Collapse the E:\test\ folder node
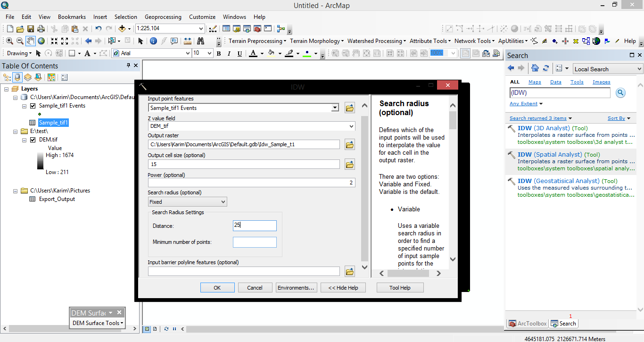644x342 pixels. (x=16, y=131)
